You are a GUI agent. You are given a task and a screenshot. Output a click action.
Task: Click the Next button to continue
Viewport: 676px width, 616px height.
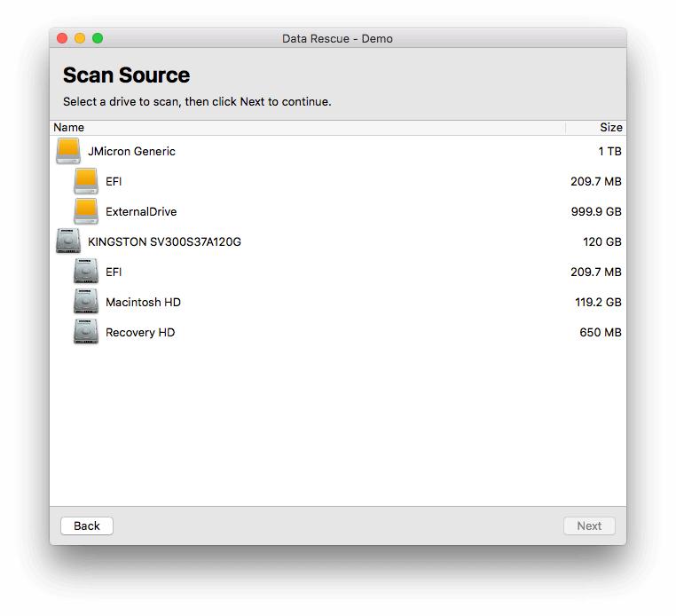(589, 525)
